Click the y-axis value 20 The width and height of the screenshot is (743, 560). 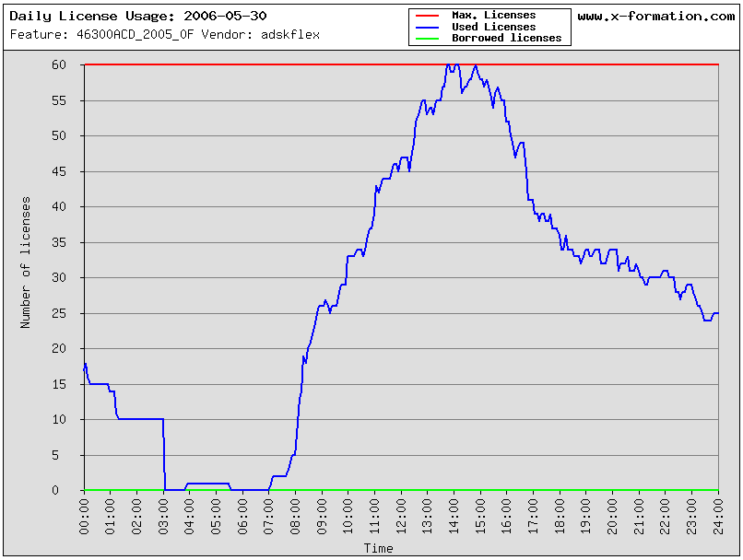(x=59, y=349)
